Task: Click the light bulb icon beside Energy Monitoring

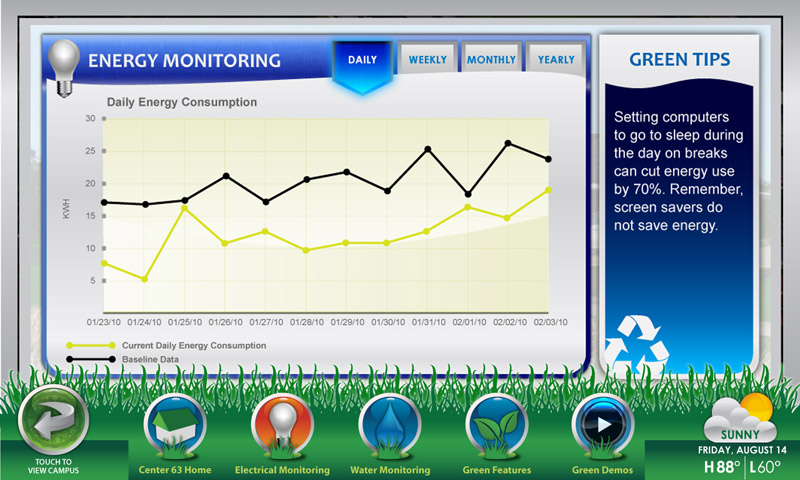Action: coord(64,68)
